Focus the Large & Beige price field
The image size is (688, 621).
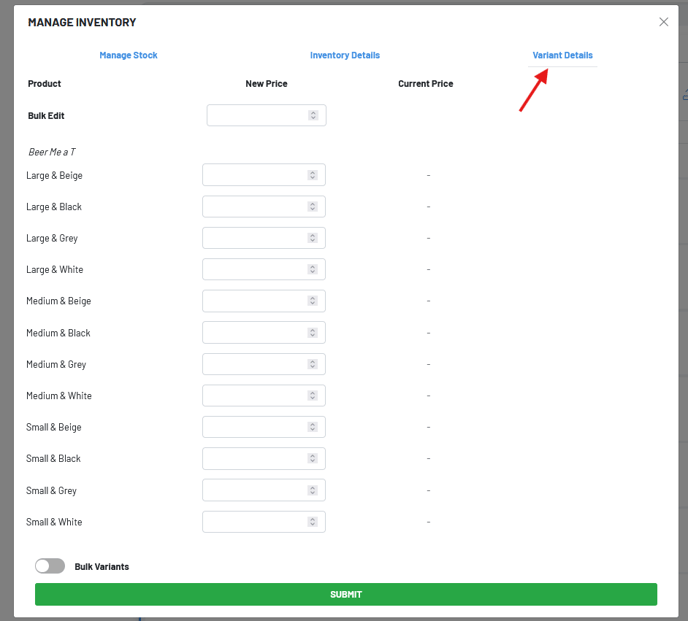pos(264,175)
